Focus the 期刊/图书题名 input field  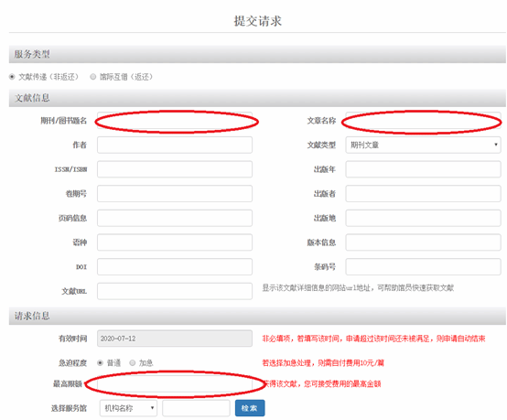[x=175, y=121]
